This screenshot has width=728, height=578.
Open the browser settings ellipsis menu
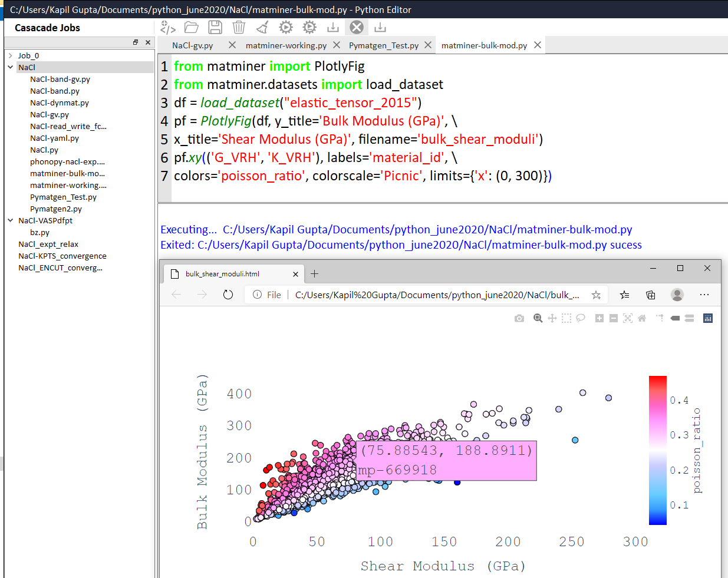click(704, 295)
